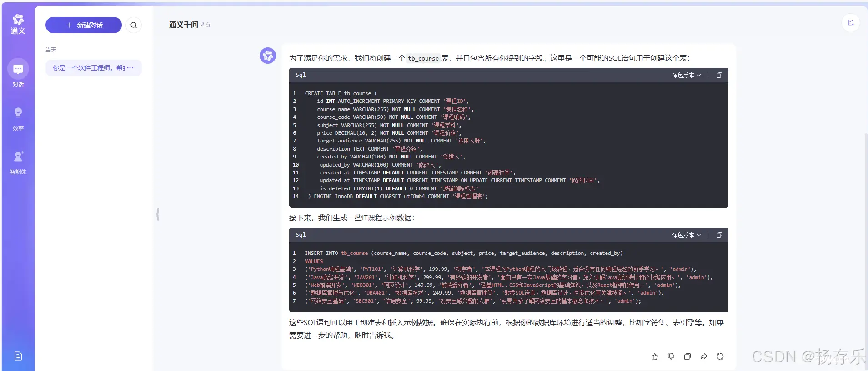Open the conversation 你是一个软件工程师
This screenshot has height=371, width=868.
pyautogui.click(x=94, y=68)
